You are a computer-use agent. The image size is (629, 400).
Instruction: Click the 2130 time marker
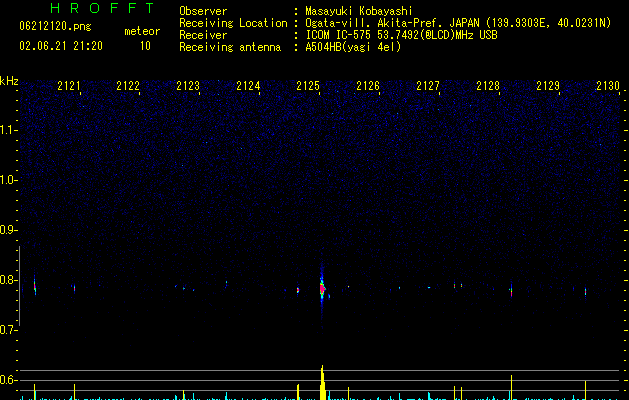(608, 85)
